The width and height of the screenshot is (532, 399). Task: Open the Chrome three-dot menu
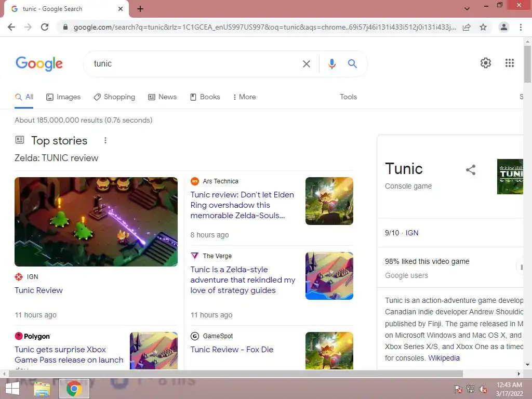pyautogui.click(x=521, y=27)
